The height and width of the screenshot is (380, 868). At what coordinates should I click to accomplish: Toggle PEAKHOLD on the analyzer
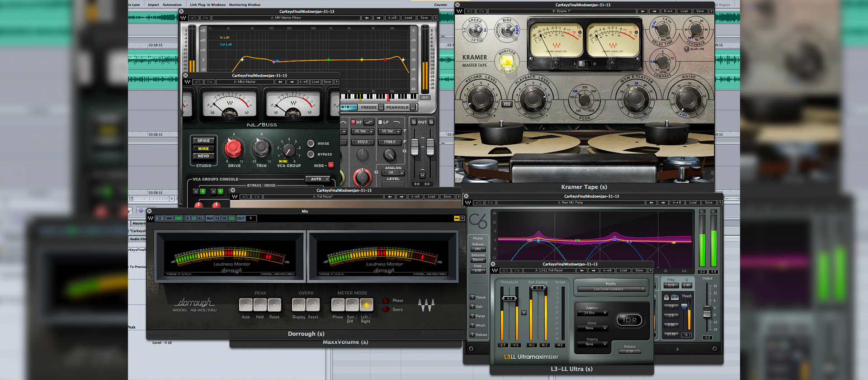(413, 107)
